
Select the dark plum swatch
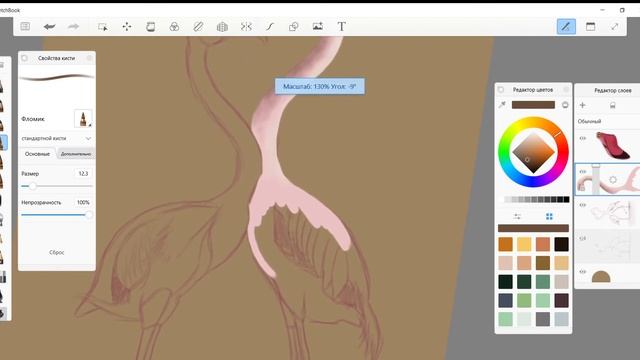tap(562, 300)
